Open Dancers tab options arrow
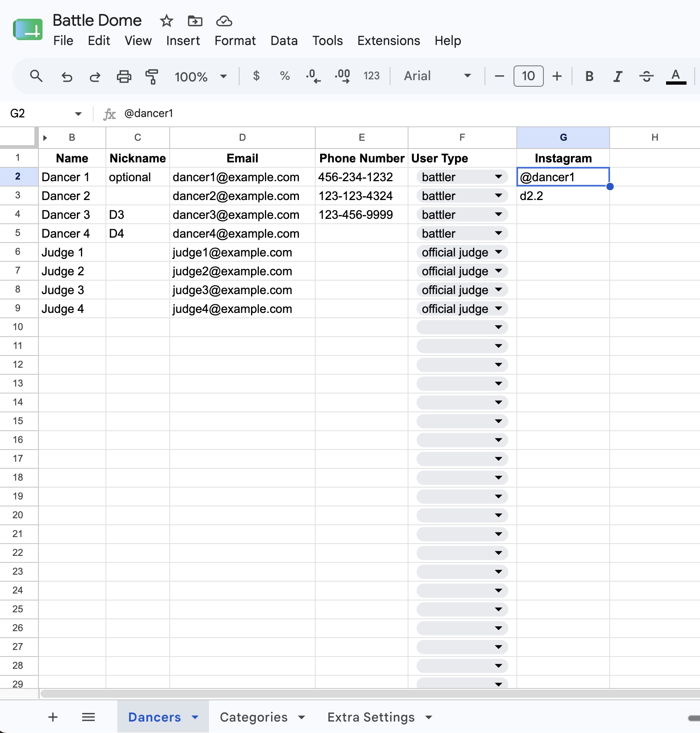The image size is (700, 733). click(195, 717)
